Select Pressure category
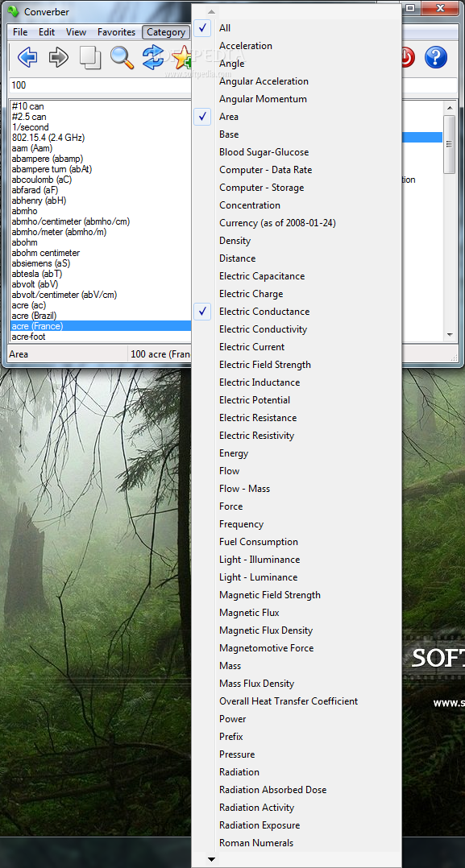Image resolution: width=465 pixels, height=868 pixels. 297,754
